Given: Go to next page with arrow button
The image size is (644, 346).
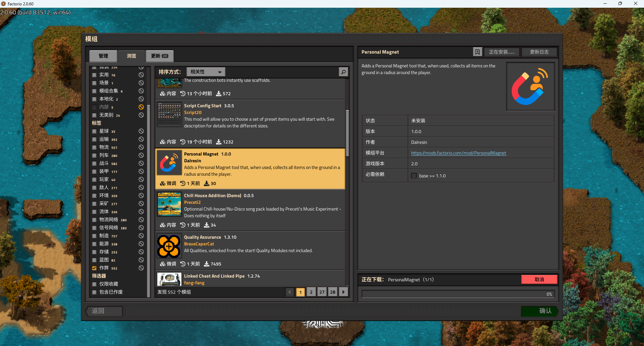Looking at the screenshot, I should [x=343, y=292].
